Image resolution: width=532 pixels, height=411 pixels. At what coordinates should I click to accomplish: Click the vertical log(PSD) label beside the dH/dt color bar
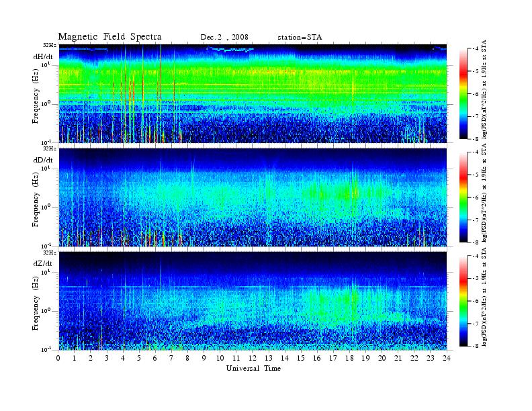(484, 89)
